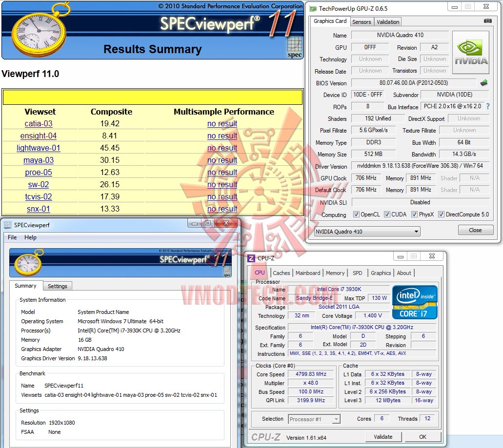Close the CPU-Z window with X

click(x=432, y=256)
